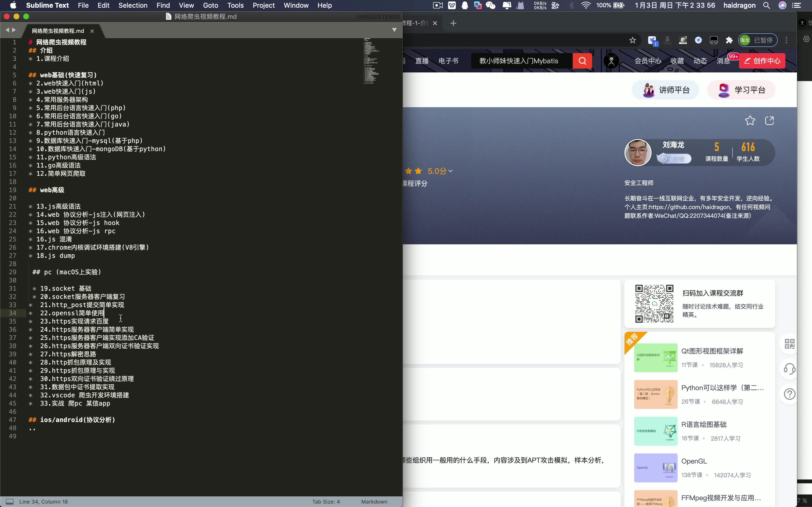Change the Tab Size: 4 setting
812x507 pixels.
click(326, 502)
